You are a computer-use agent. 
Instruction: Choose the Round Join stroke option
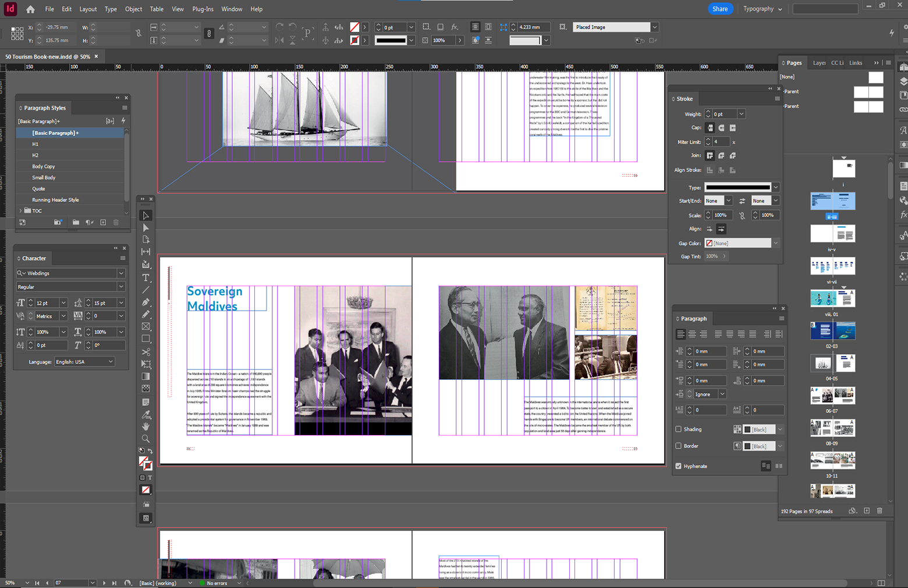[x=721, y=156]
